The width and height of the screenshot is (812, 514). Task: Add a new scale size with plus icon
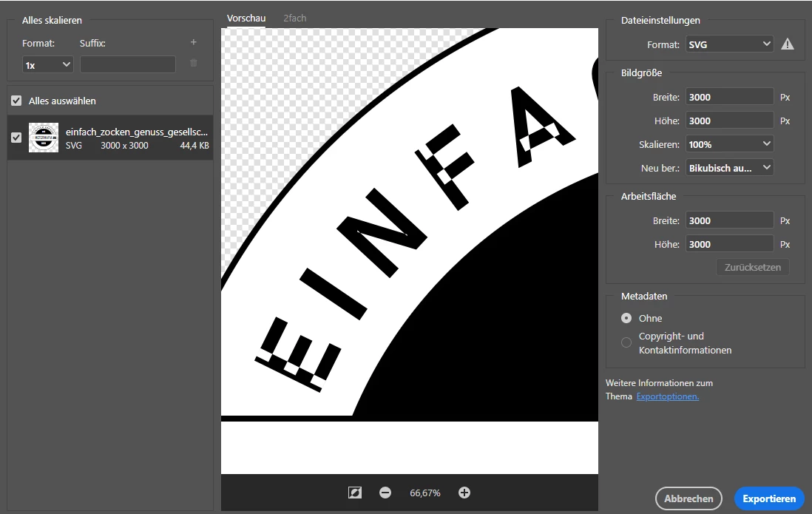pyautogui.click(x=194, y=42)
